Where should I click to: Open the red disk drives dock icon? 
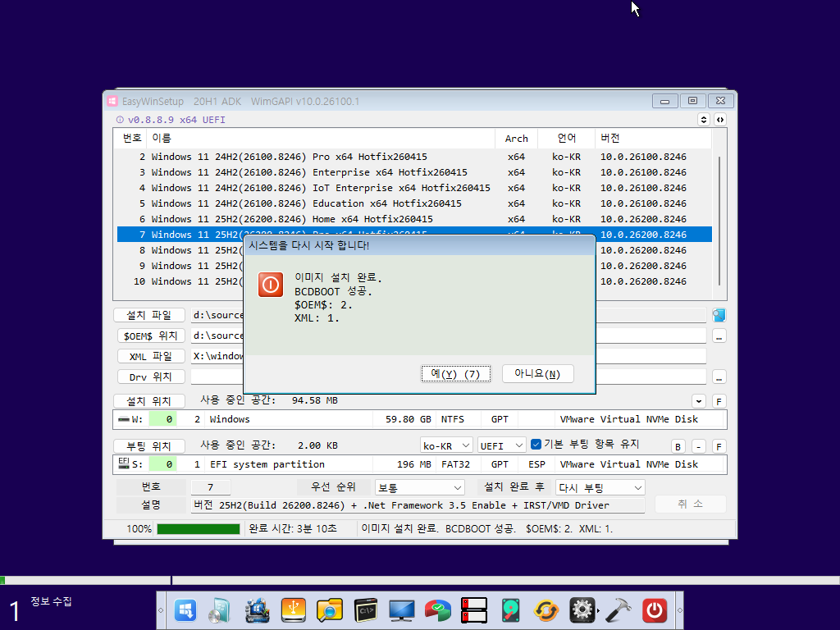474,610
